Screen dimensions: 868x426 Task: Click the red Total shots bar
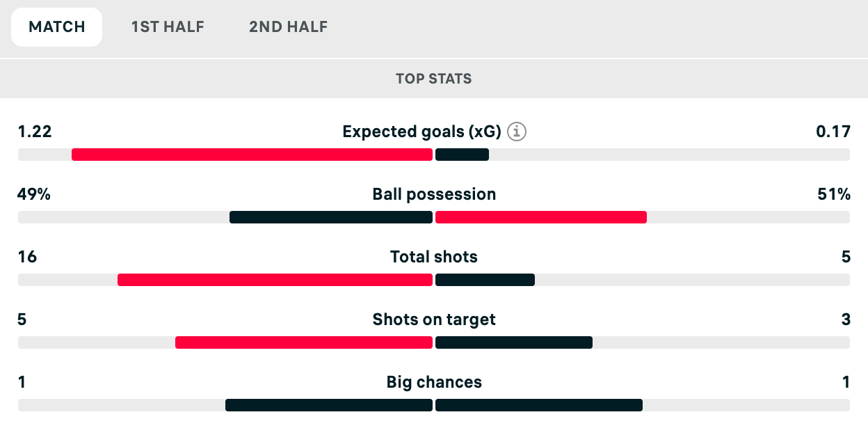pos(275,280)
